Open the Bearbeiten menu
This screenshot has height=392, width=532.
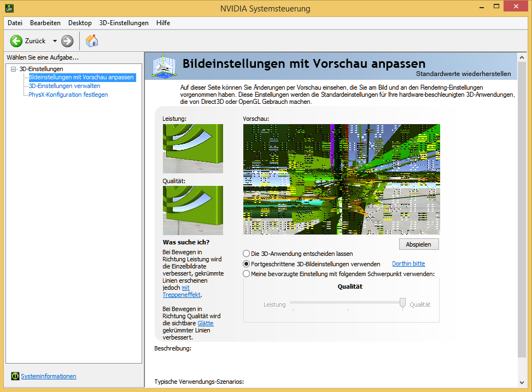click(45, 23)
